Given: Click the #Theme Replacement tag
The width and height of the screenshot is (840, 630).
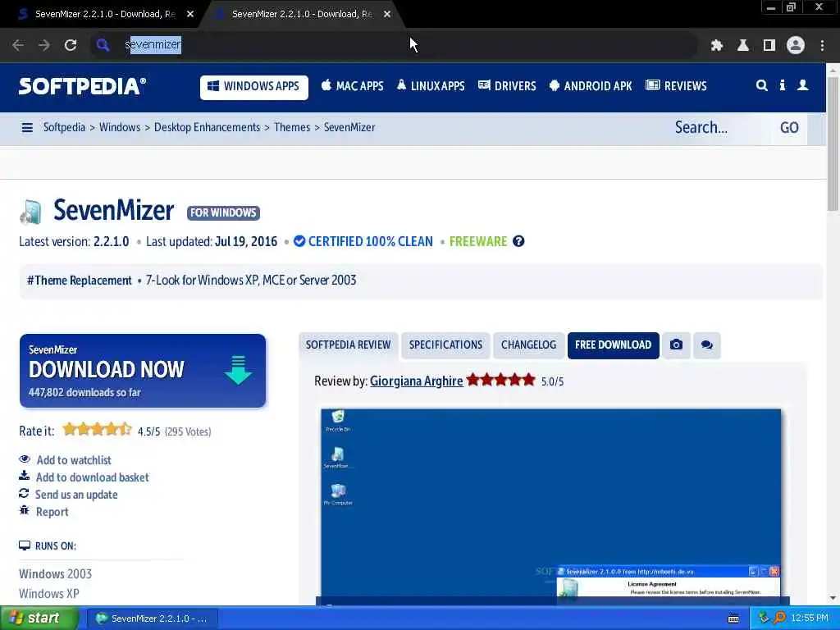Looking at the screenshot, I should click(80, 281).
